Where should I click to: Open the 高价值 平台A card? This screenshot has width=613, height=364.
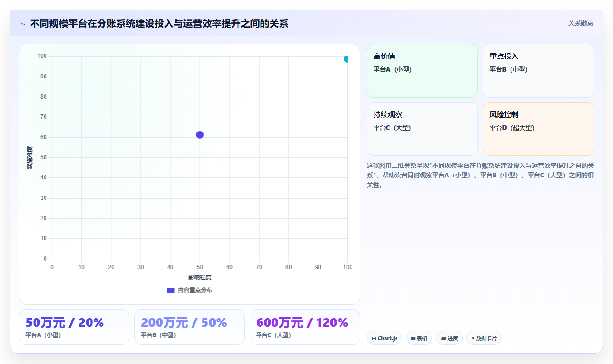(x=422, y=71)
